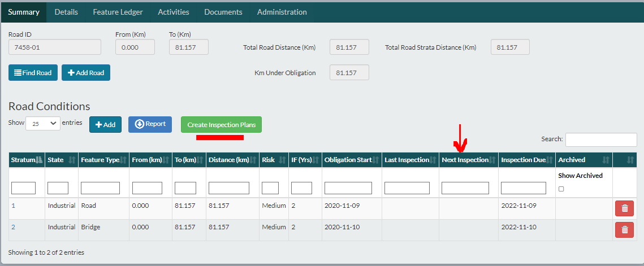
Task: Sort by From (km) column arrows
Action: [166, 160]
